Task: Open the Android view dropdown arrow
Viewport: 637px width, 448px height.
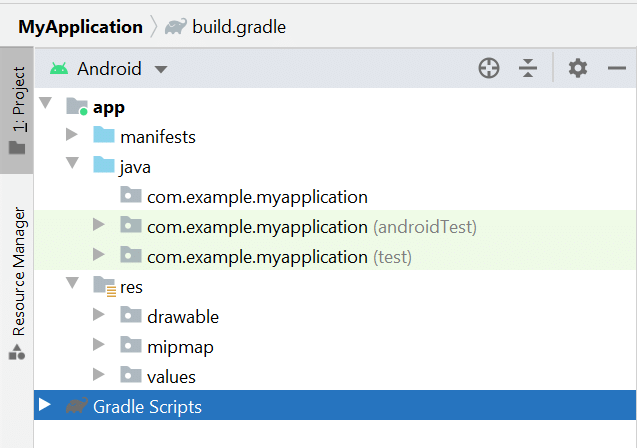Action: 161,69
